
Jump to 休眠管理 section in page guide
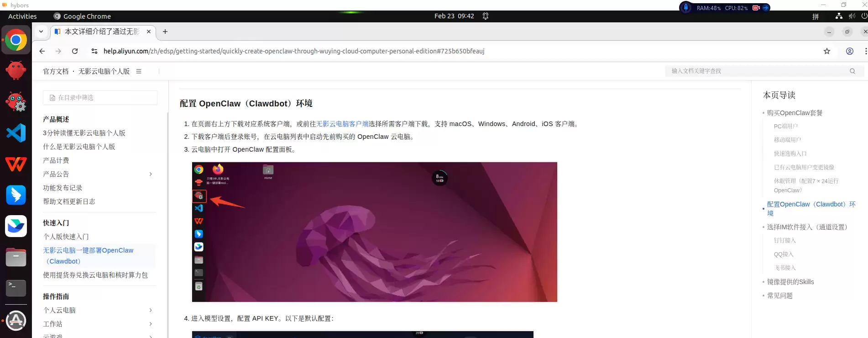806,185
